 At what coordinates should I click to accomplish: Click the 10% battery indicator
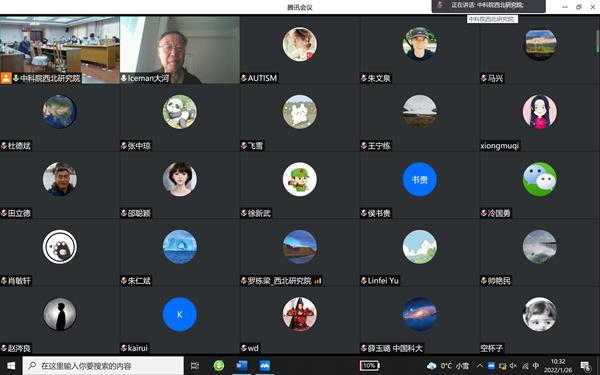369,366
